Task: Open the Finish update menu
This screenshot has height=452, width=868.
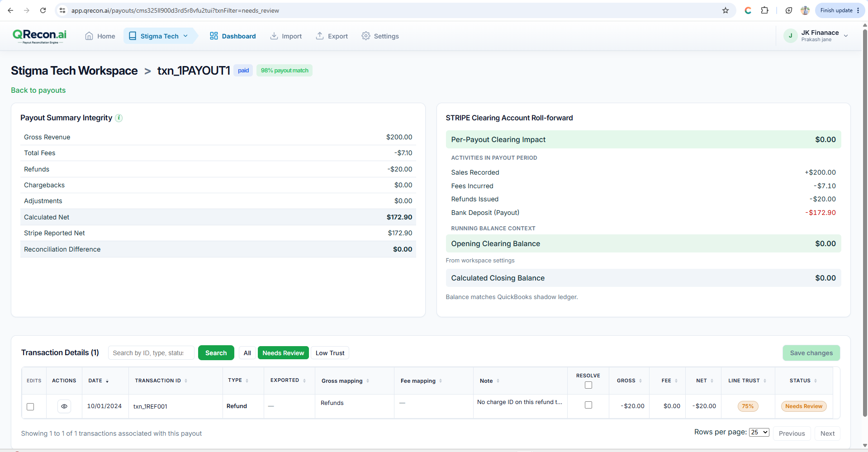Action: click(x=840, y=10)
